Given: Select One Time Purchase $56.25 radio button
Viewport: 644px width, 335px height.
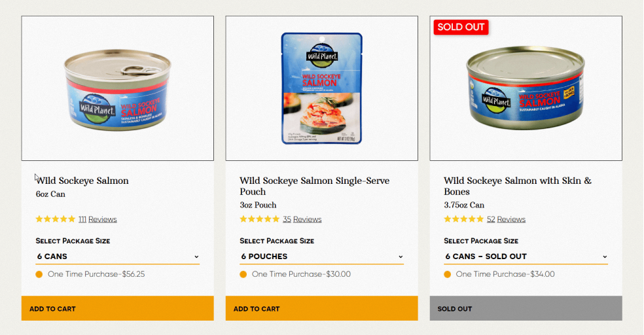Looking at the screenshot, I should tap(39, 274).
